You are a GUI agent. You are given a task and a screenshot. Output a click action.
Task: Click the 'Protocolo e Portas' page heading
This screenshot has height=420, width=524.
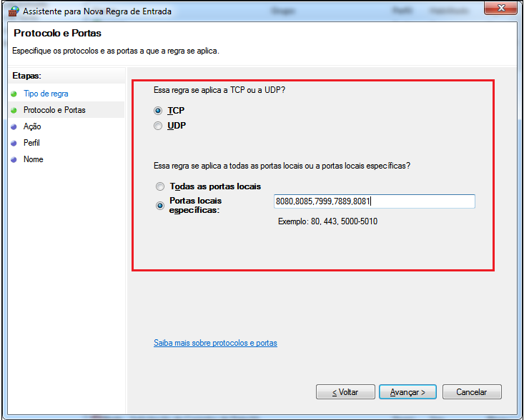click(x=57, y=33)
